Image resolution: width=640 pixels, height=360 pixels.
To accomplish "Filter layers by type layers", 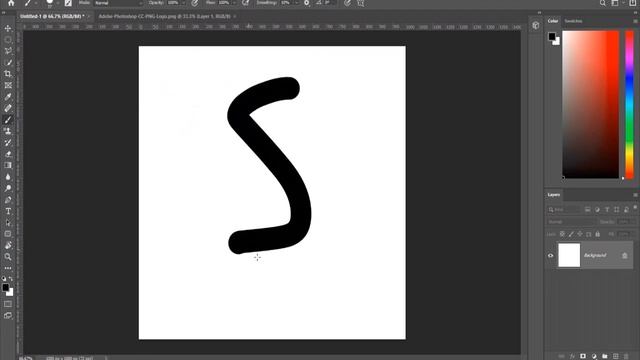I will pos(607,209).
